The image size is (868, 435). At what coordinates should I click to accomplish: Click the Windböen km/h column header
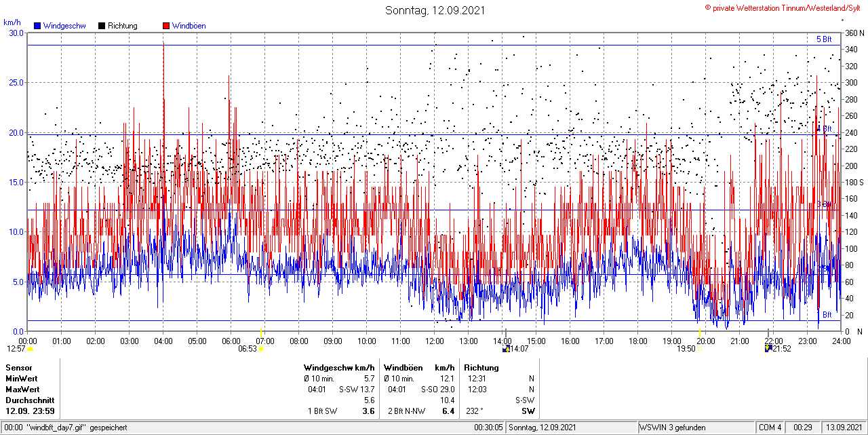(x=419, y=368)
